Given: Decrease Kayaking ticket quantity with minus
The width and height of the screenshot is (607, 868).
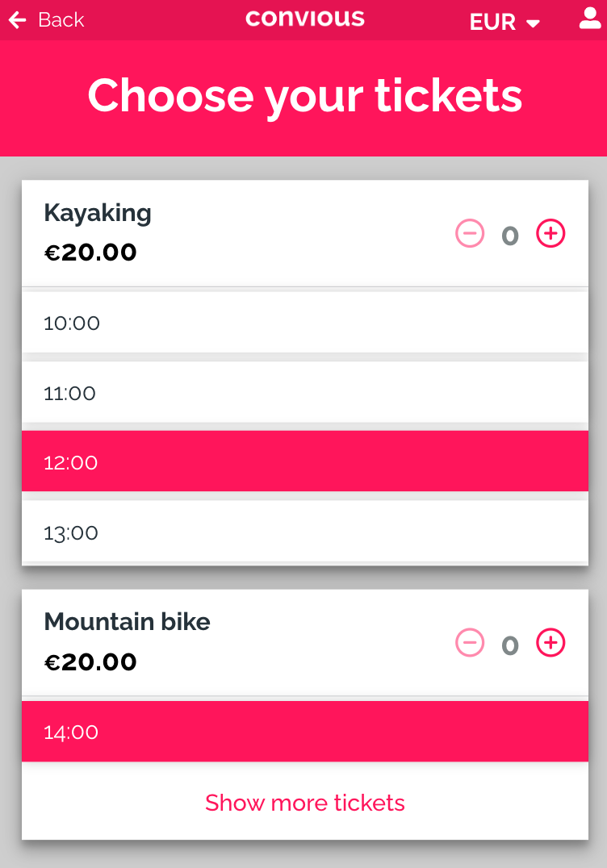Looking at the screenshot, I should point(470,234).
